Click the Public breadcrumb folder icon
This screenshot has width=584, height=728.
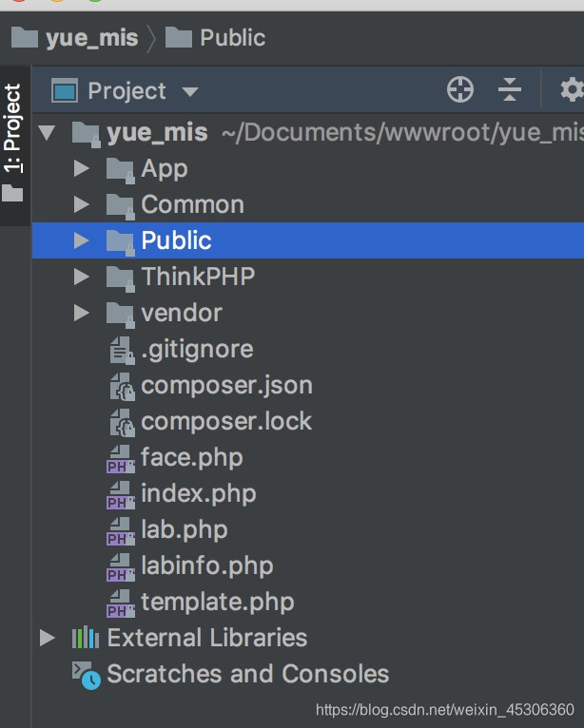[x=179, y=37]
